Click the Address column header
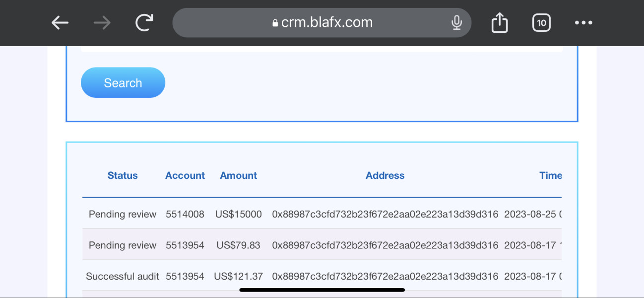The height and width of the screenshot is (298, 644). 385,175
